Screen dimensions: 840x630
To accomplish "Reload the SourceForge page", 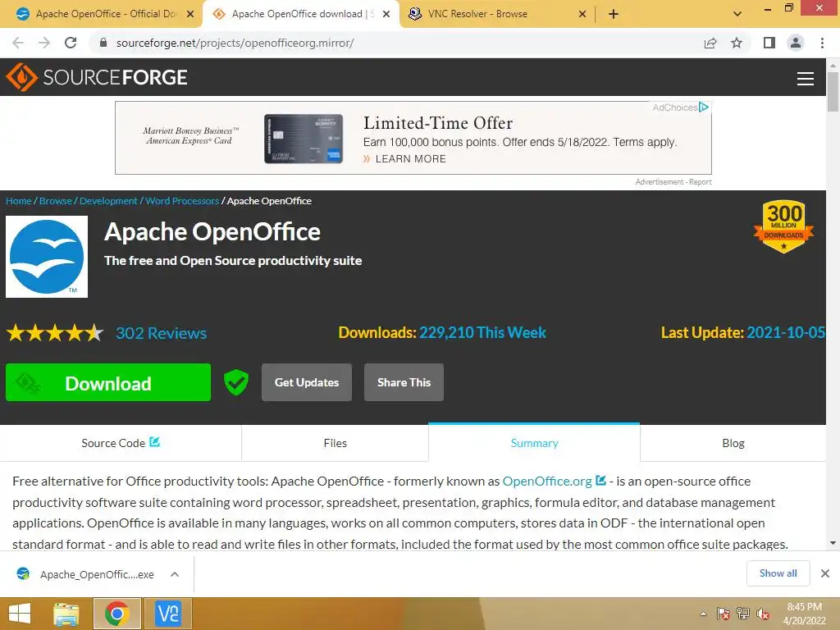I will pos(71,43).
